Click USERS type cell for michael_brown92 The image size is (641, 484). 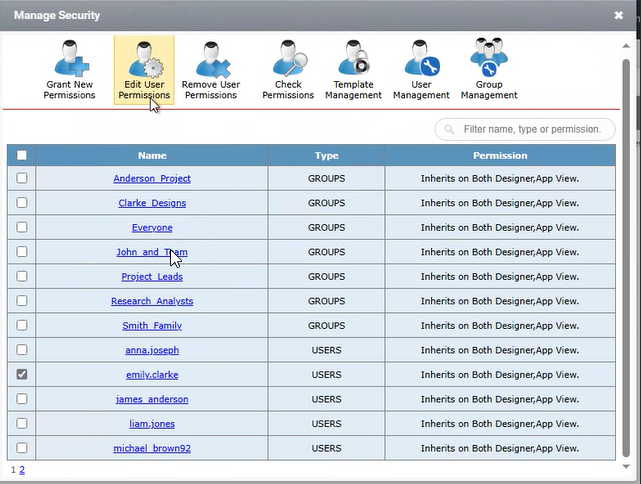click(327, 448)
